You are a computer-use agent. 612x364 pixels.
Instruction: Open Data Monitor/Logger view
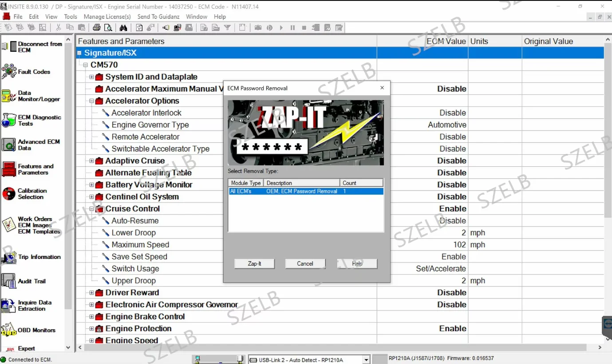pyautogui.click(x=30, y=96)
